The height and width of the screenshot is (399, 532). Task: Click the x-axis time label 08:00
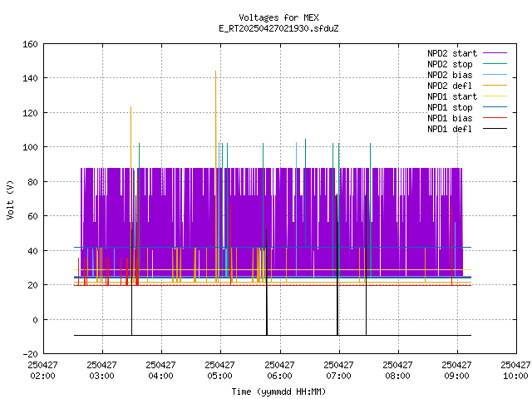pos(397,377)
